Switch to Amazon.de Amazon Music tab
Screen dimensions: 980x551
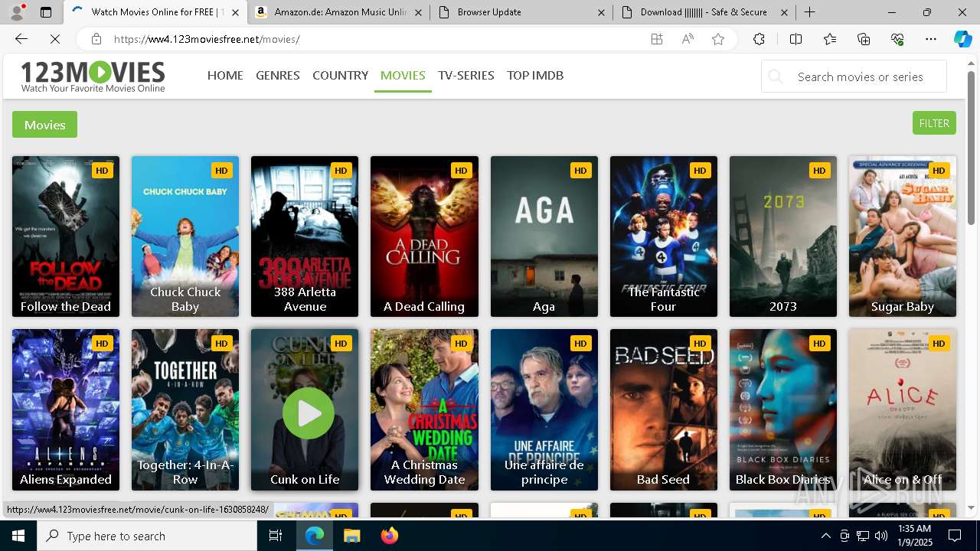(338, 12)
